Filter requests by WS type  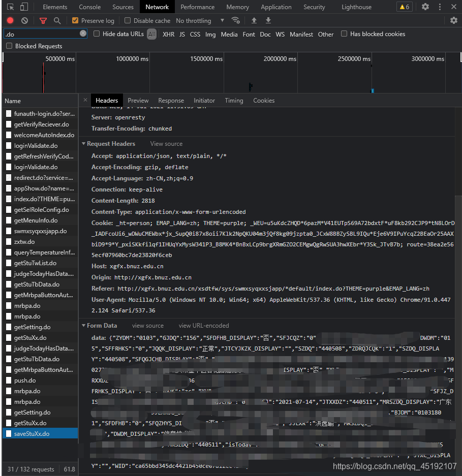[280, 35]
